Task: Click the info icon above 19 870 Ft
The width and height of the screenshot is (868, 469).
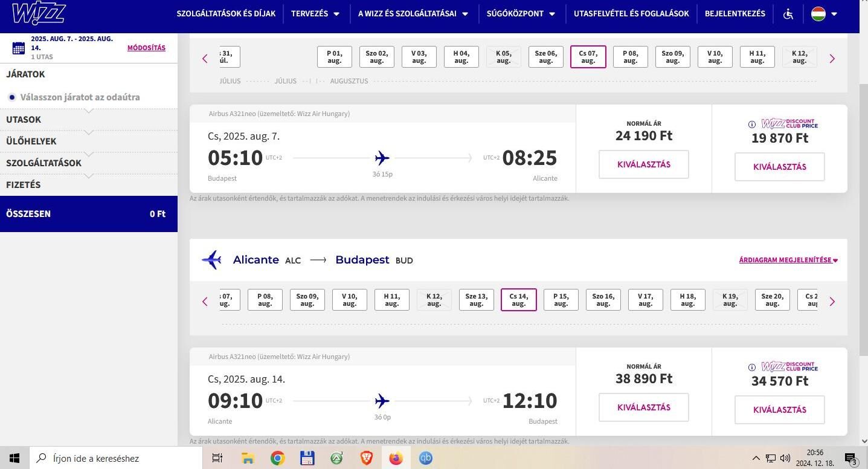Action: 752,125
